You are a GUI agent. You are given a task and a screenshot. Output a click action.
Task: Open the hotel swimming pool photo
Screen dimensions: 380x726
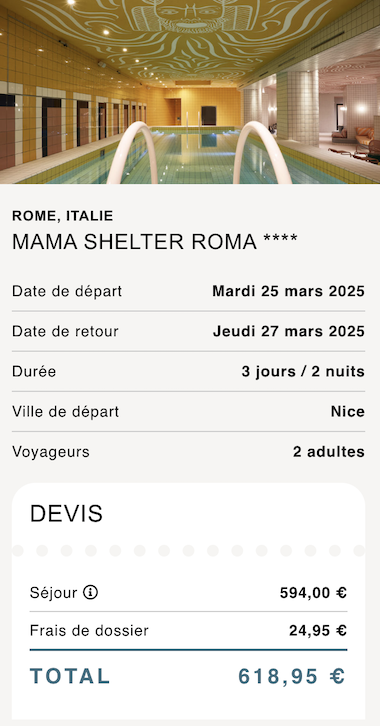tap(190, 92)
